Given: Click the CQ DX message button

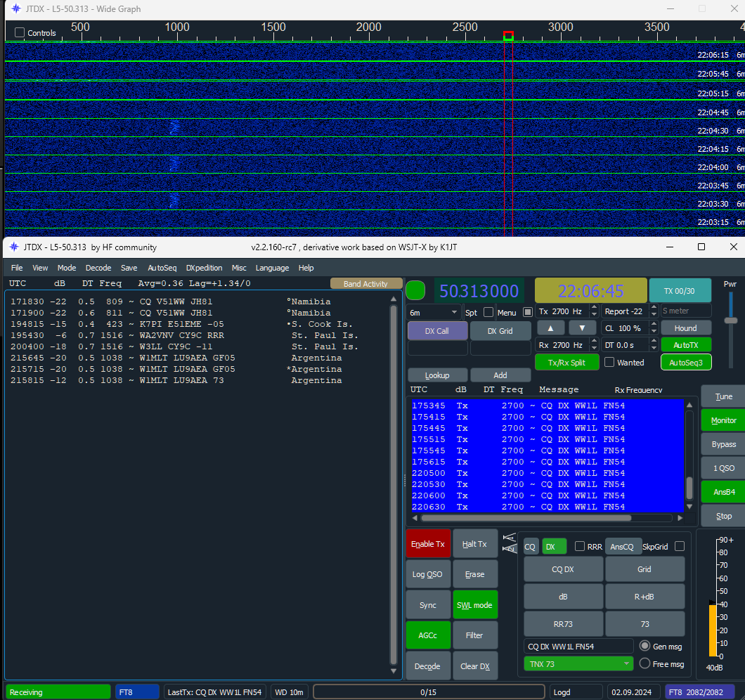Looking at the screenshot, I should (563, 569).
